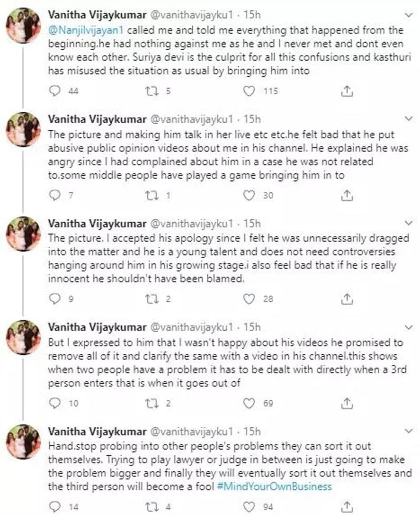Like the tweet with 28 likes

click(249, 299)
